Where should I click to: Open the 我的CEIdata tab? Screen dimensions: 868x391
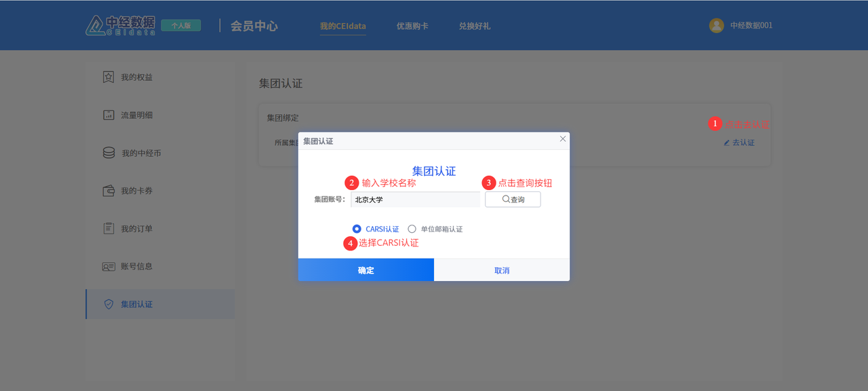pyautogui.click(x=342, y=26)
